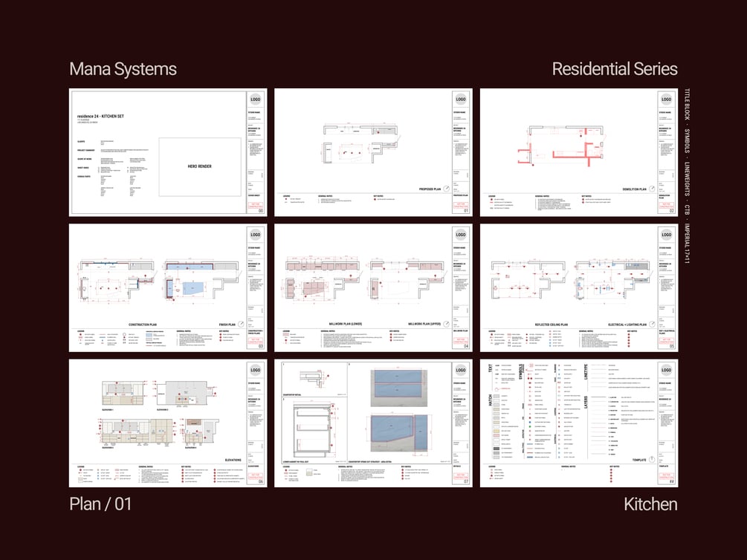Click the LOGO circle on the Millwork Plan sheet
This screenshot has width=747, height=560.
click(461, 234)
